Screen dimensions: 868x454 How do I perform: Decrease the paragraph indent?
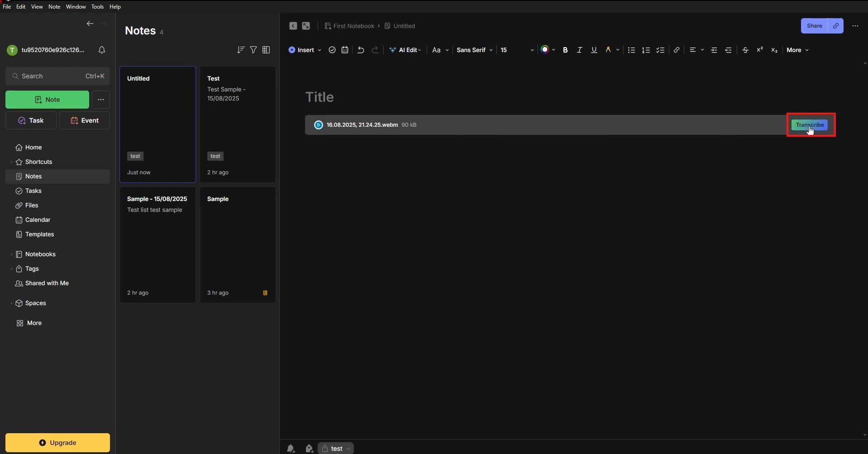click(x=729, y=50)
